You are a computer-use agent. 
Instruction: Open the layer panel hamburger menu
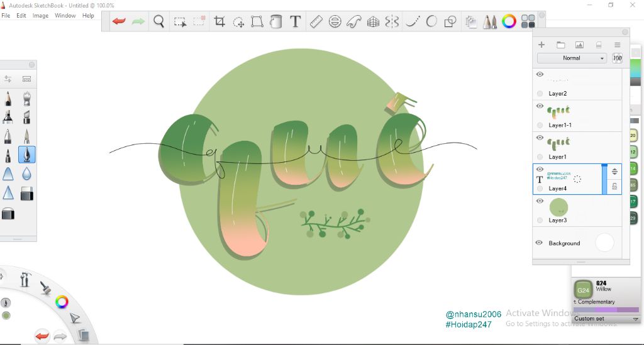[x=618, y=45]
